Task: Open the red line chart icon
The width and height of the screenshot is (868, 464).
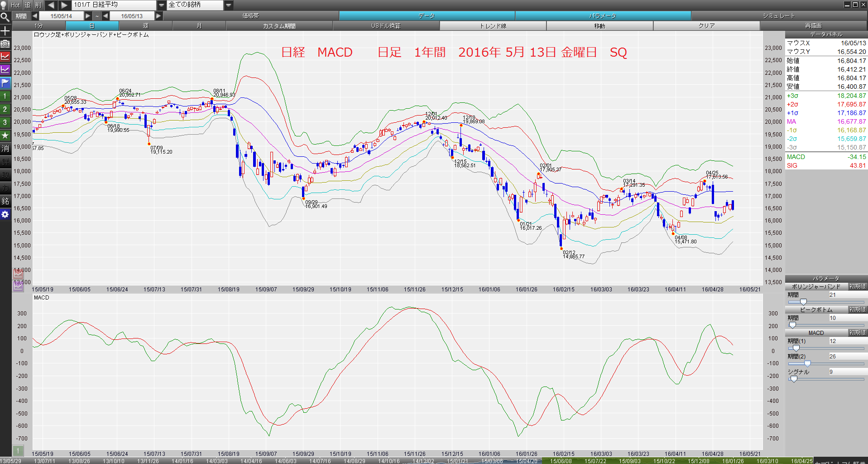Action: [5, 57]
